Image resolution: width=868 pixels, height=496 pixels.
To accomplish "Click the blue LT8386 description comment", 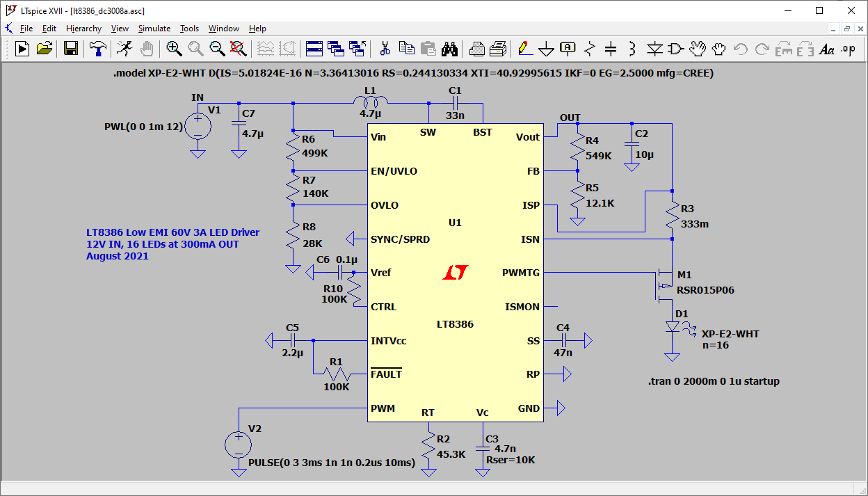I will tap(172, 244).
